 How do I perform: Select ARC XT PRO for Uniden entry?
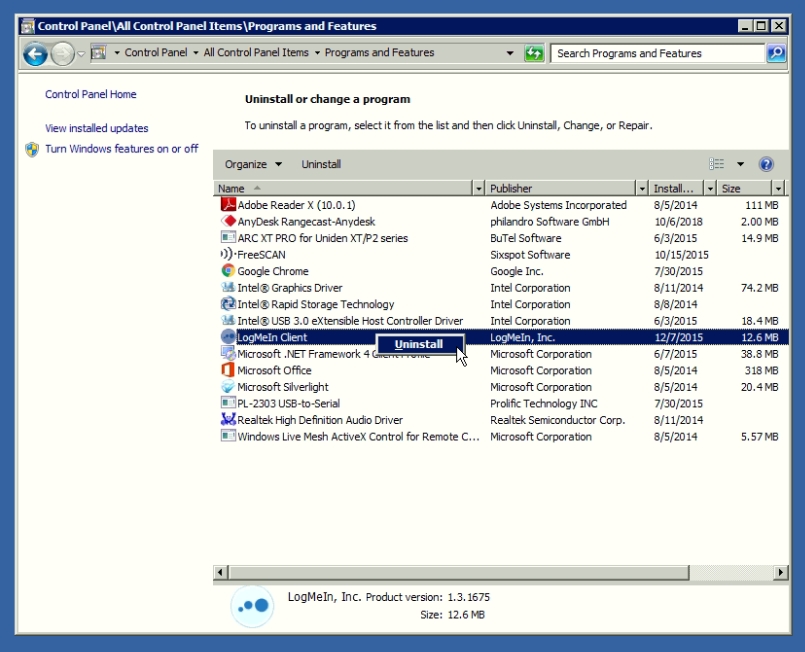pyautogui.click(x=322, y=238)
